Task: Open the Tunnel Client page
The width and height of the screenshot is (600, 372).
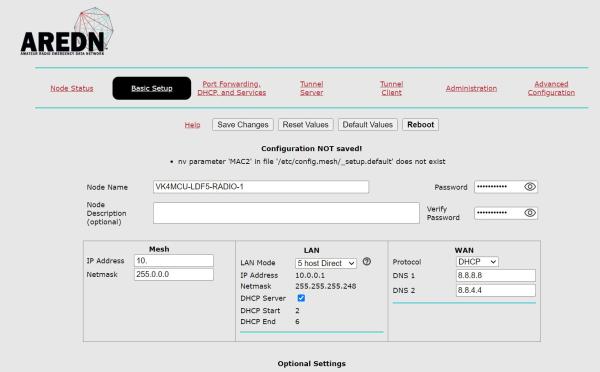Action: coord(391,88)
